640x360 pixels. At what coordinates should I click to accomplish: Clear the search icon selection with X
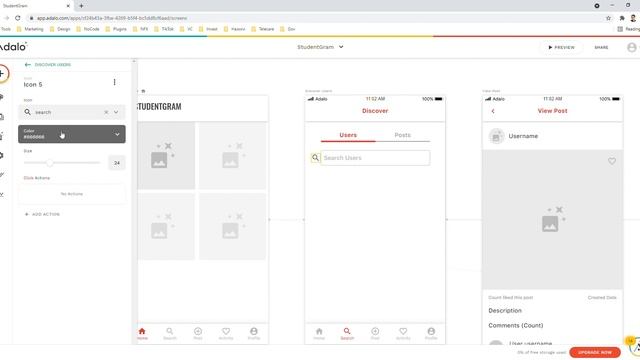[106, 112]
